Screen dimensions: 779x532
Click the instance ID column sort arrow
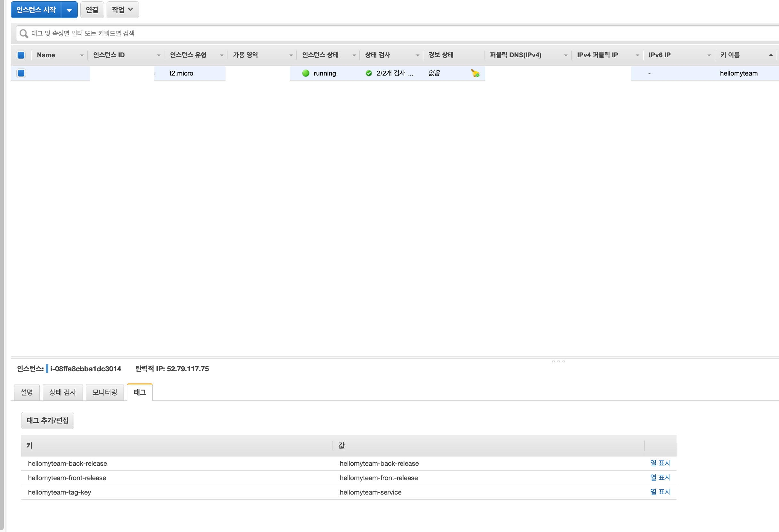(158, 55)
